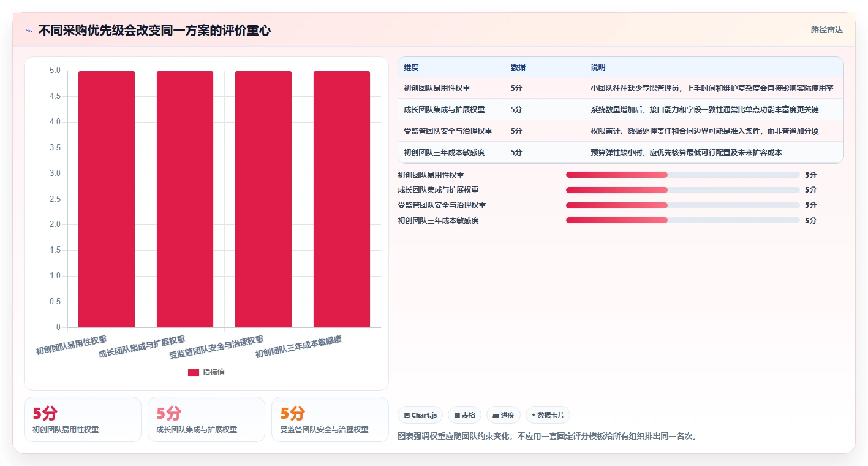Click the 受监管团队安全与治理权重 progress bar
The height and width of the screenshot is (466, 868).
point(683,205)
